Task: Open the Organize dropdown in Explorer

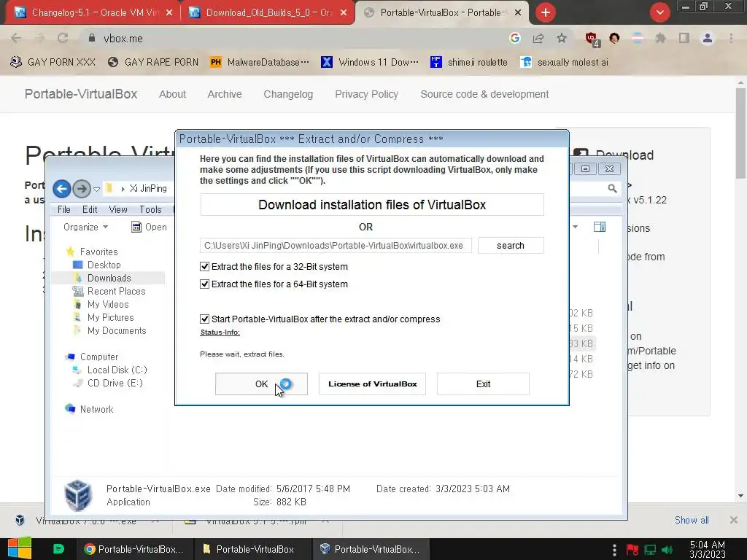Action: coord(86,227)
